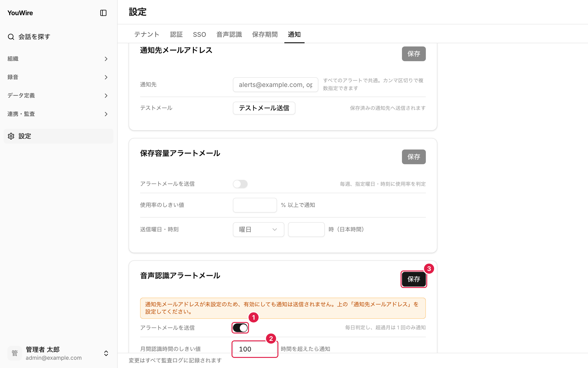Click the 使用率のしきい値 percent field

tap(255, 205)
